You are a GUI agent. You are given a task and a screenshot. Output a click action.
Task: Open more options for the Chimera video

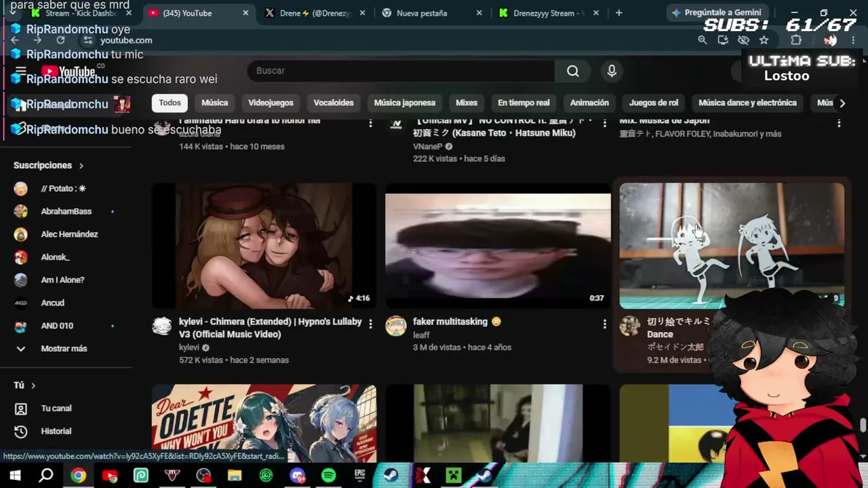[370, 325]
